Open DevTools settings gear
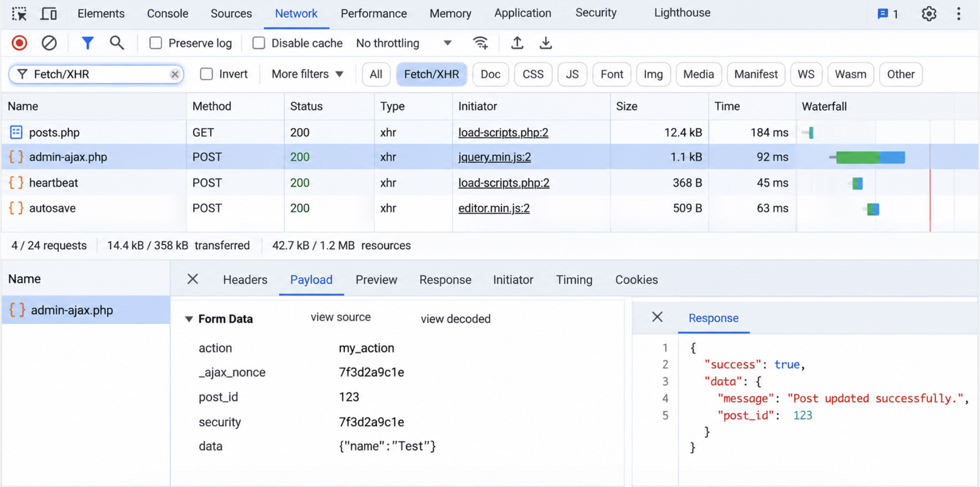This screenshot has height=487, width=980. (929, 14)
